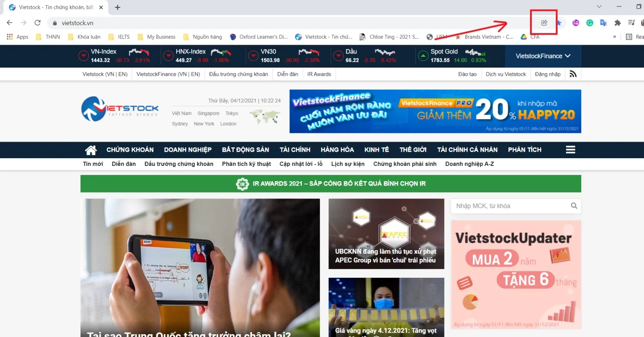
Task: Open the THẾ GIỚI menu
Action: coord(413,150)
